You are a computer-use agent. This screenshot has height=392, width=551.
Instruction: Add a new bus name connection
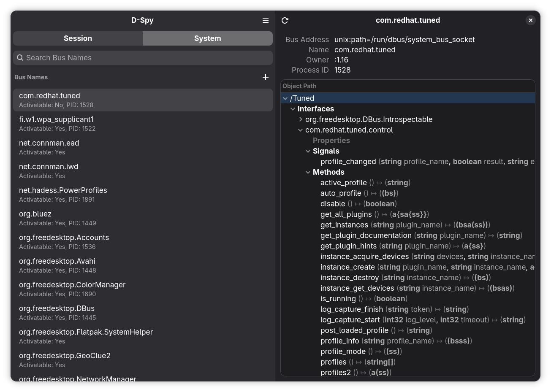(266, 77)
